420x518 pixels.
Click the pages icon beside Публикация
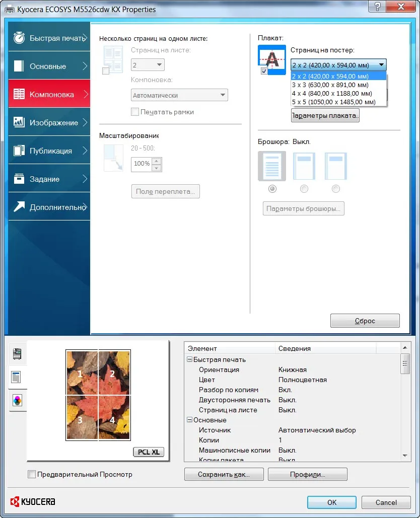[x=19, y=151]
